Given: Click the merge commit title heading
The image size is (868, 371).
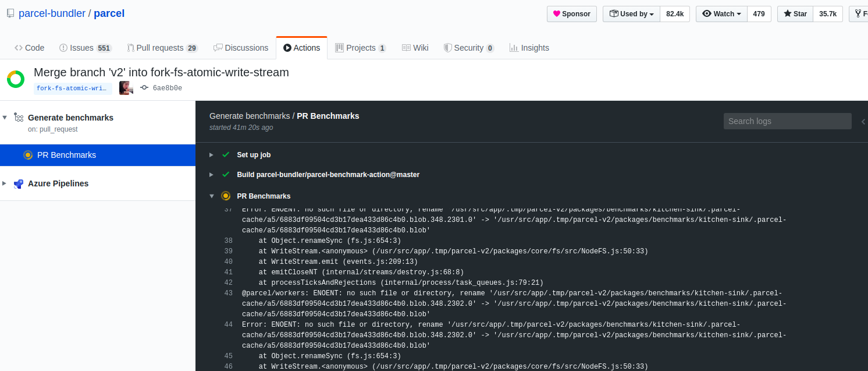Looking at the screenshot, I should pos(161,73).
